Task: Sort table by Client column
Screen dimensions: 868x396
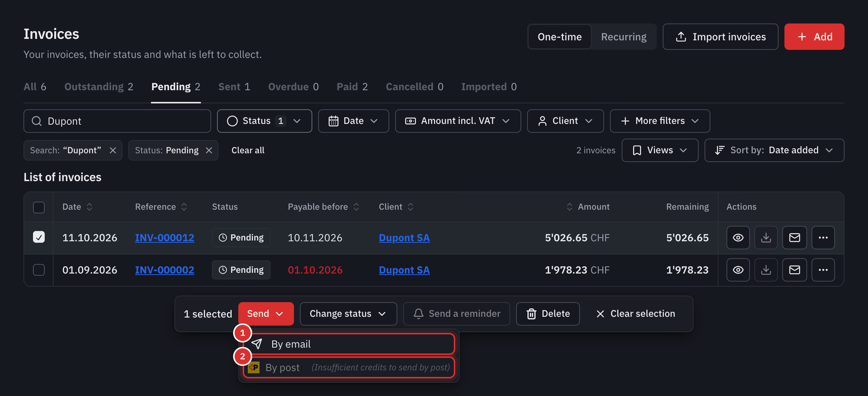Action: tap(411, 207)
